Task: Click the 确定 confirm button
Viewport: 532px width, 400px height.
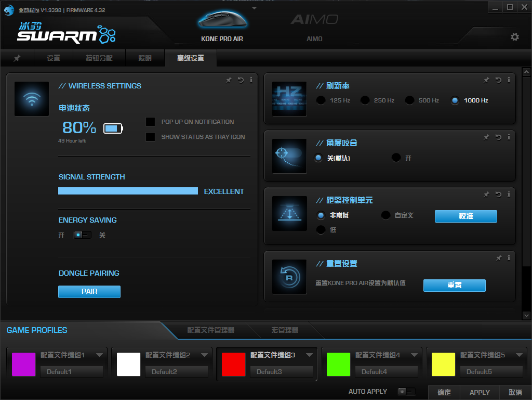Action: [444, 393]
